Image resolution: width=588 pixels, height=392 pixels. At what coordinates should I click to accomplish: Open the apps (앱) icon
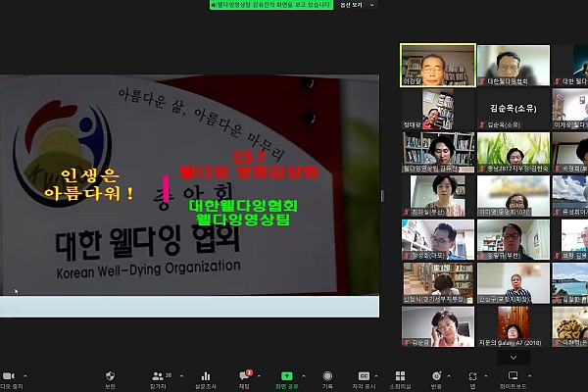(472, 376)
